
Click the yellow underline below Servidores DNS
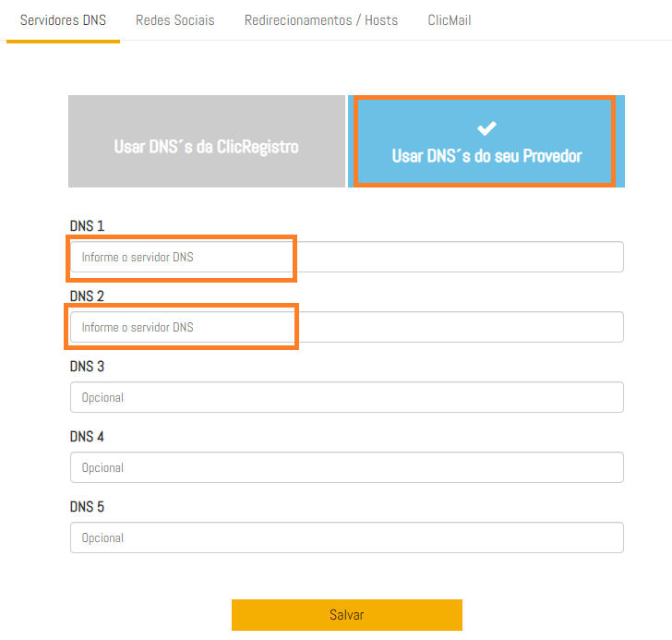click(x=63, y=42)
